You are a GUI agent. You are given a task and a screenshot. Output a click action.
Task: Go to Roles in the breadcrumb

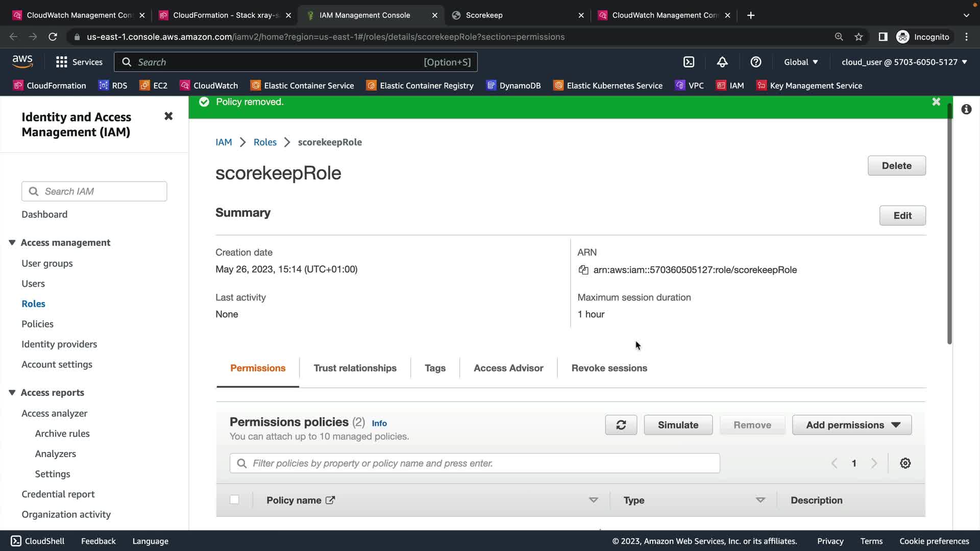coord(265,142)
